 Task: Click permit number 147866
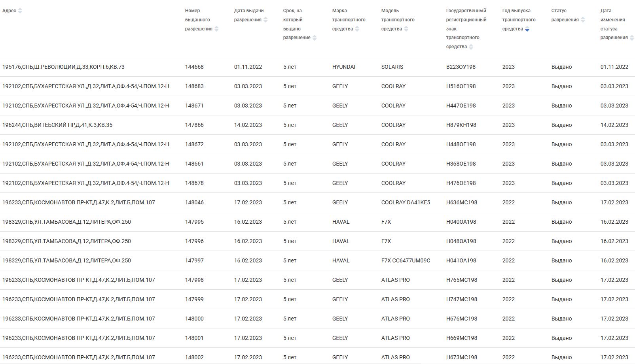click(x=194, y=125)
